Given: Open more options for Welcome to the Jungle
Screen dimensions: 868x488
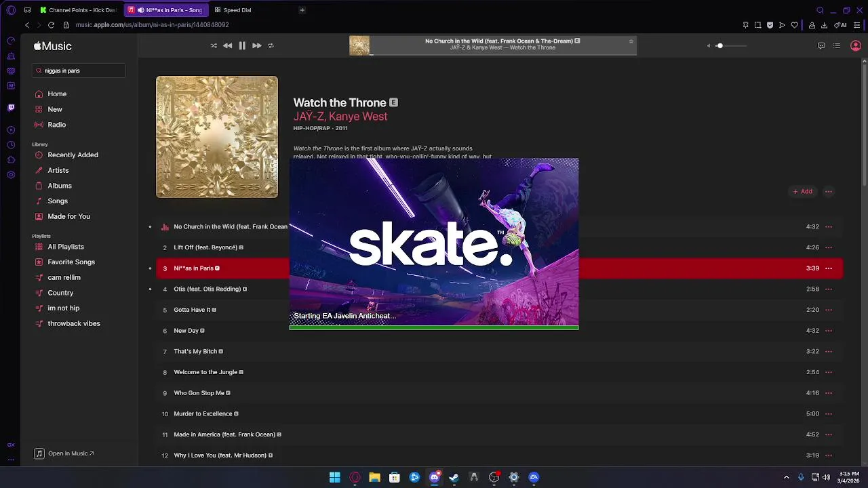Looking at the screenshot, I should 829,372.
